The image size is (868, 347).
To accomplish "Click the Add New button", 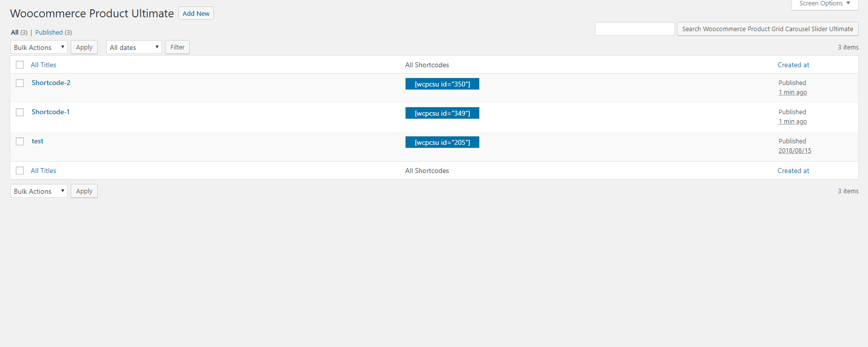I will tap(196, 13).
